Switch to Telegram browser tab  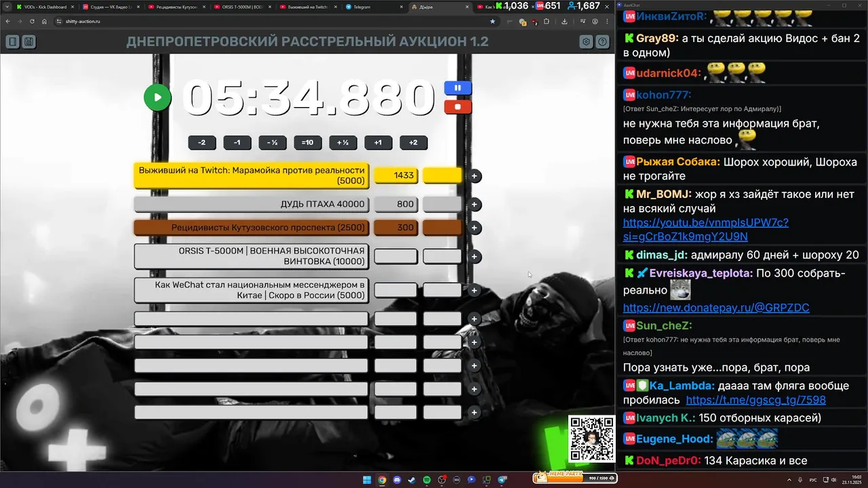pos(373,7)
